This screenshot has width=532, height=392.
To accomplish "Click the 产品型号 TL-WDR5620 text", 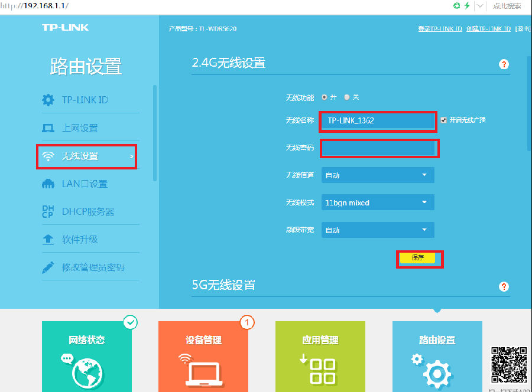I will point(203,29).
